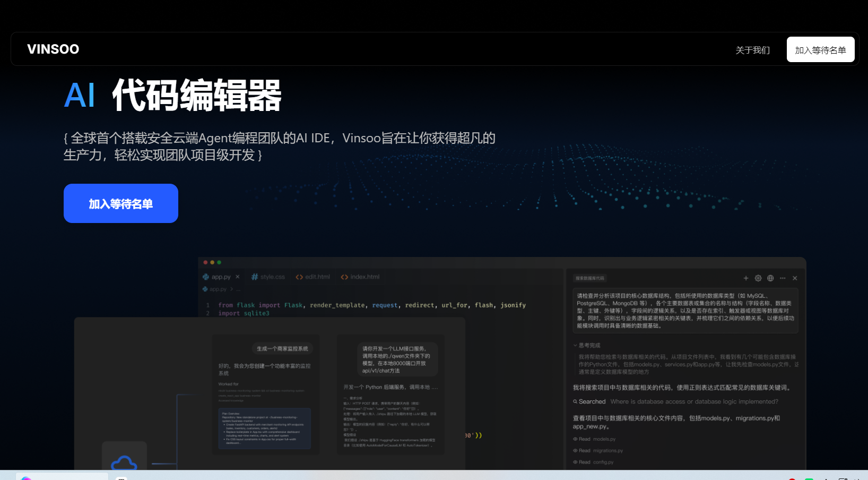Click the models.py file name in the Read list
868x480 pixels.
604,439
